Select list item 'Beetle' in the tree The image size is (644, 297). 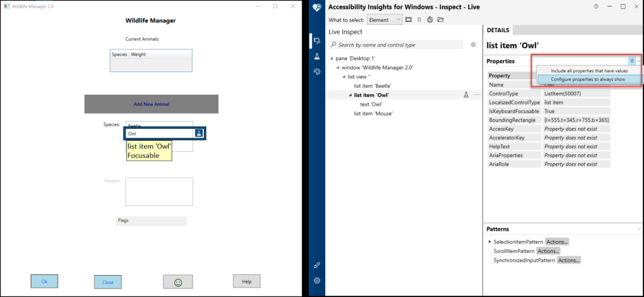(372, 86)
